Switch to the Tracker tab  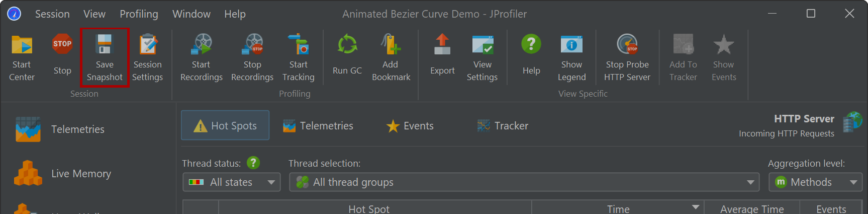pyautogui.click(x=503, y=126)
